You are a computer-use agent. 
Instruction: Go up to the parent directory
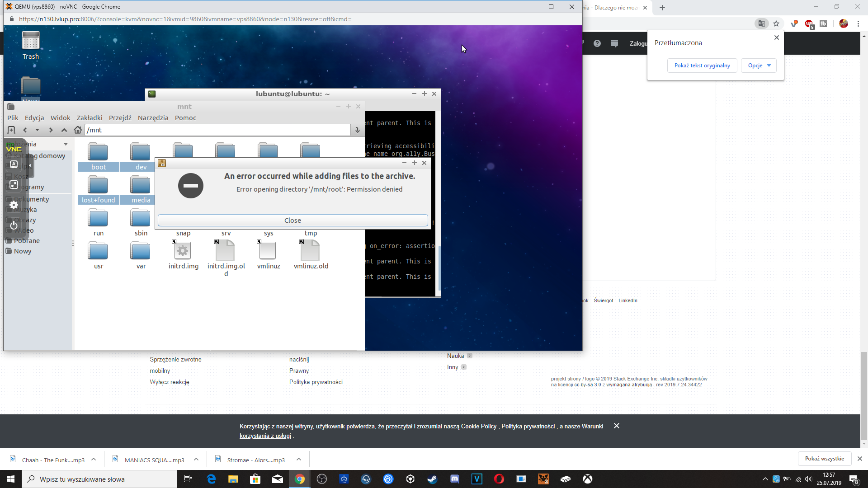(x=64, y=130)
